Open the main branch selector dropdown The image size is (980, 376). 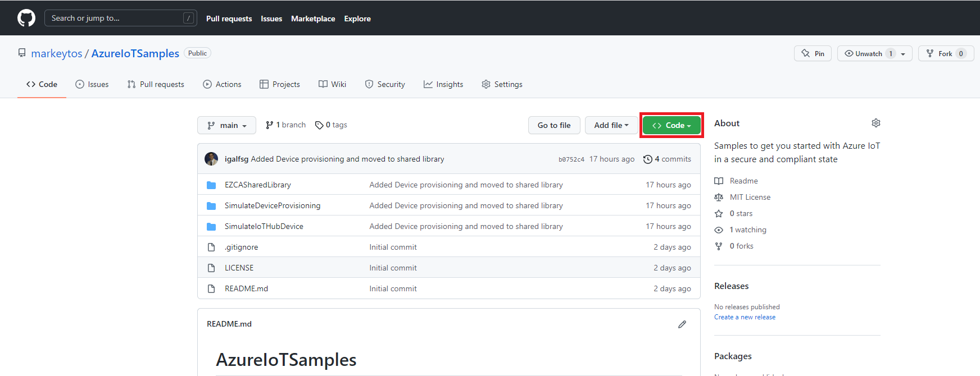226,125
